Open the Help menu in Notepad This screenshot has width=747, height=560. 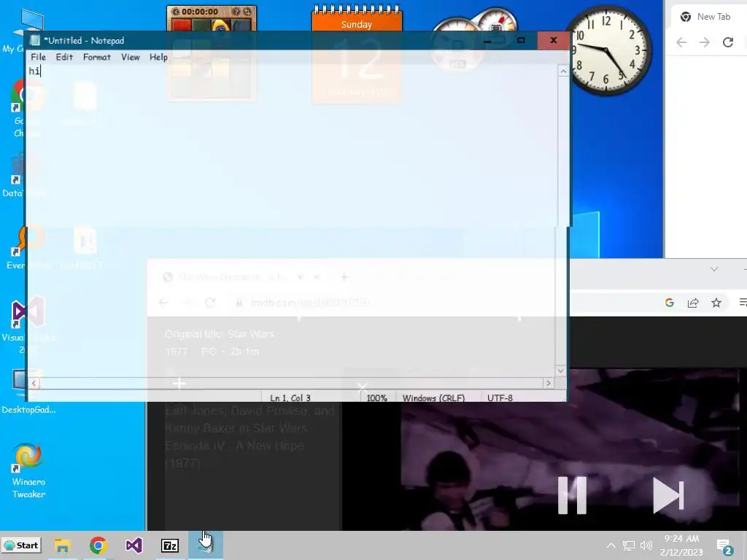coord(158,57)
